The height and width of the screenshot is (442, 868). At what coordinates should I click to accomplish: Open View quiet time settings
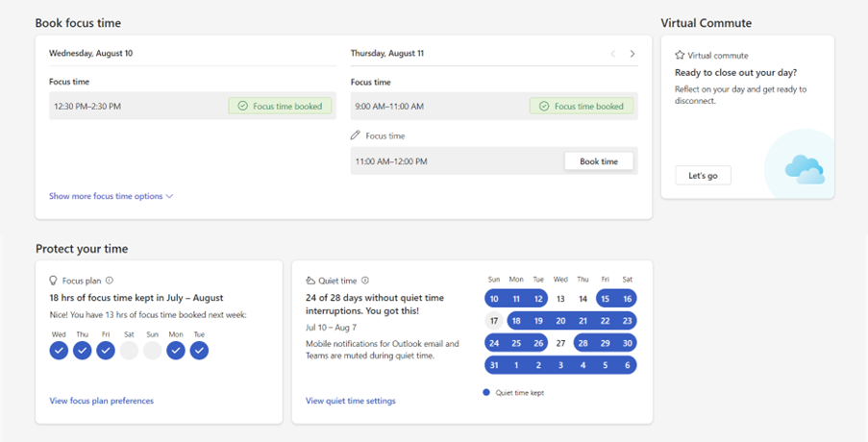(x=350, y=401)
